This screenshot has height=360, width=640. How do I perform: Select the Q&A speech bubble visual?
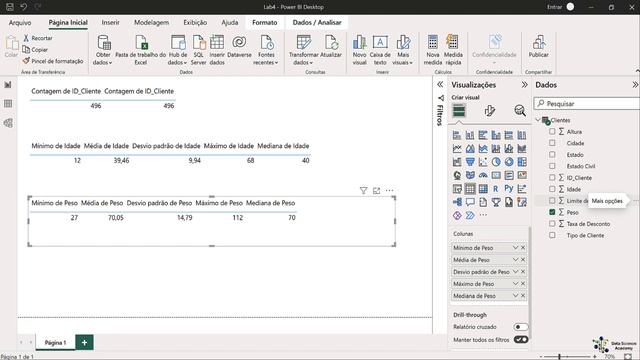[470, 202]
